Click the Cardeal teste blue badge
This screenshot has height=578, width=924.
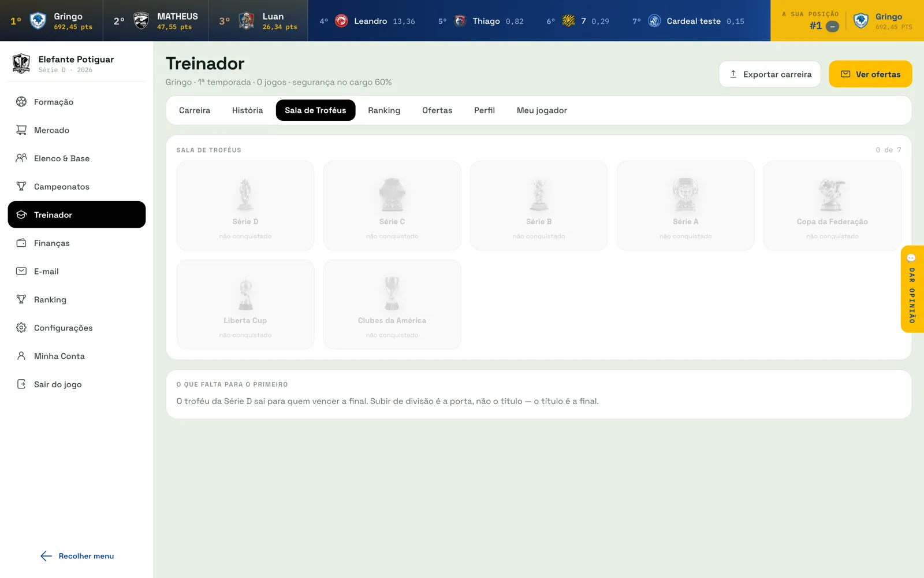pos(654,21)
